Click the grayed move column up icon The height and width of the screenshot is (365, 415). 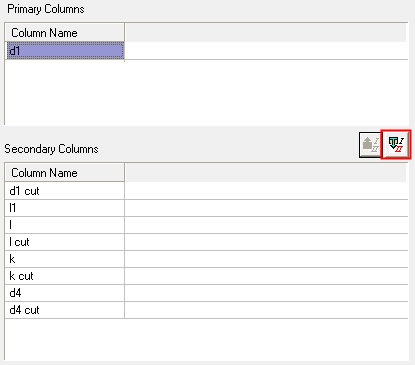370,145
